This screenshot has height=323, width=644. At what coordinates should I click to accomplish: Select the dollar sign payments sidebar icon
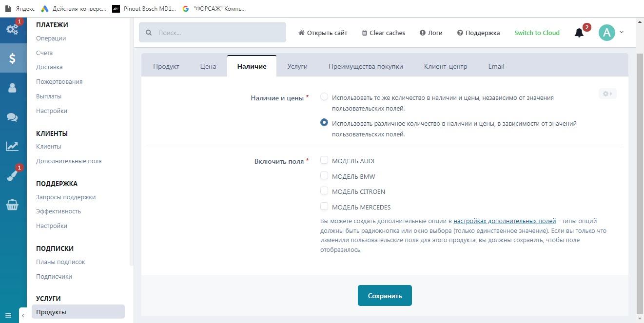point(13,58)
